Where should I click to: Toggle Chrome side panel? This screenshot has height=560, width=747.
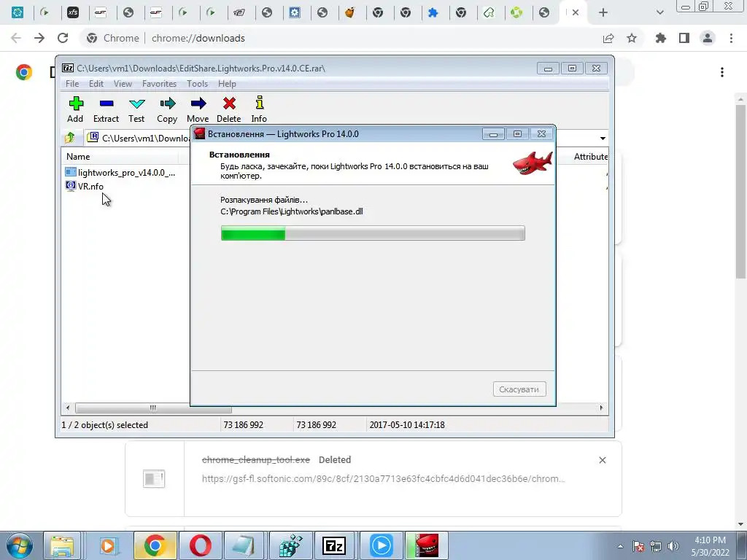tap(684, 38)
